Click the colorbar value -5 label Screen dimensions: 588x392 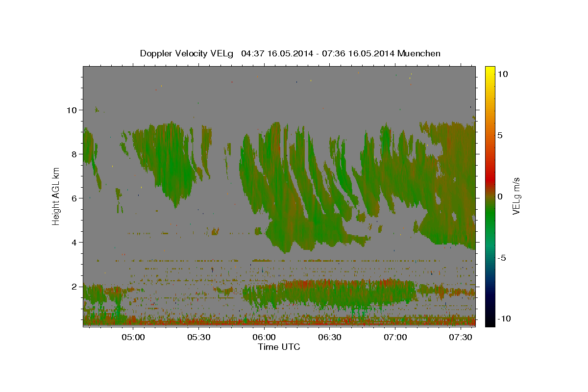click(502, 258)
